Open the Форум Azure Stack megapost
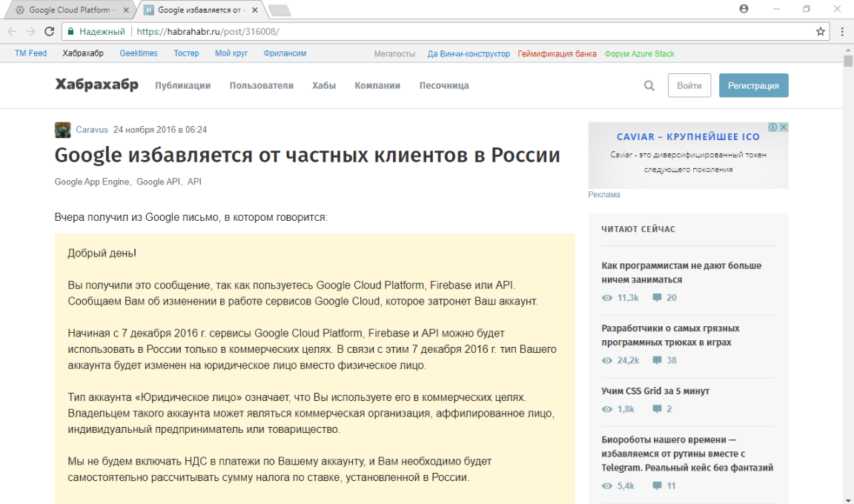The image size is (854, 504). 640,54
